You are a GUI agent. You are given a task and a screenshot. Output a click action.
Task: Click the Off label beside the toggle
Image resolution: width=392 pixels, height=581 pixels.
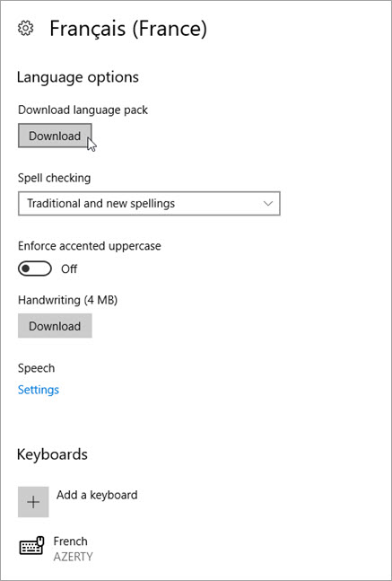click(x=69, y=268)
